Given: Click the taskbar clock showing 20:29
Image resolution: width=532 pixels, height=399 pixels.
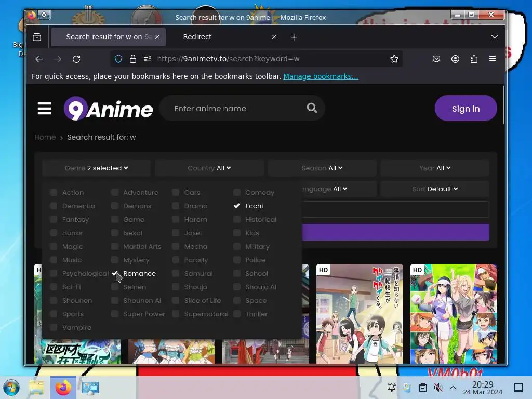Looking at the screenshot, I should point(483,388).
